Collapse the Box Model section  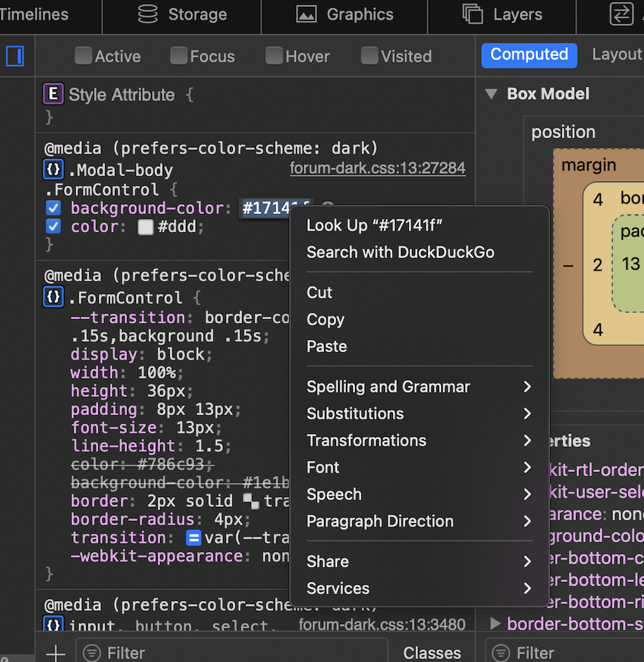click(x=492, y=94)
